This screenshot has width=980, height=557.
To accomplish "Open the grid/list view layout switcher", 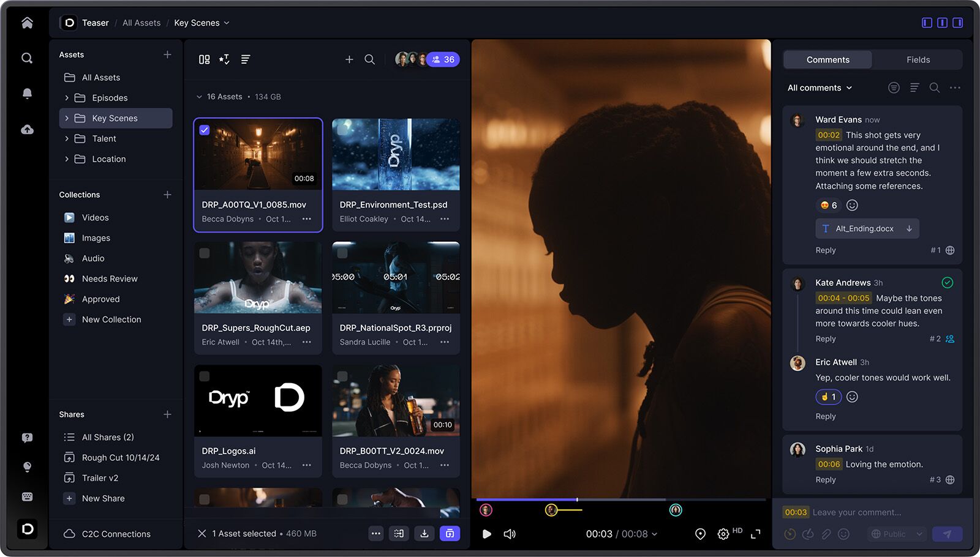I will click(x=204, y=59).
